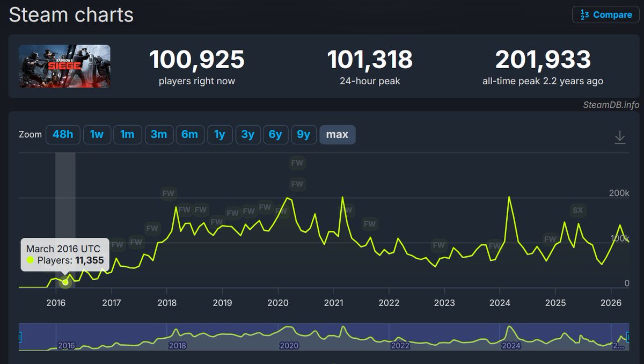Image resolution: width=644 pixels, height=364 pixels.
Task: Set zoom range to 1y
Action: [220, 135]
